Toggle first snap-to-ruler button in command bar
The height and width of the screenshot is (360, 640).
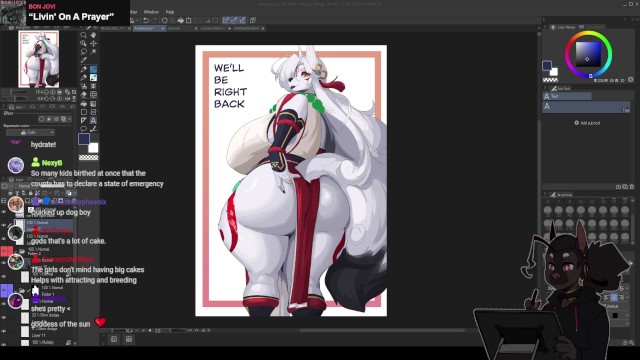226,20
